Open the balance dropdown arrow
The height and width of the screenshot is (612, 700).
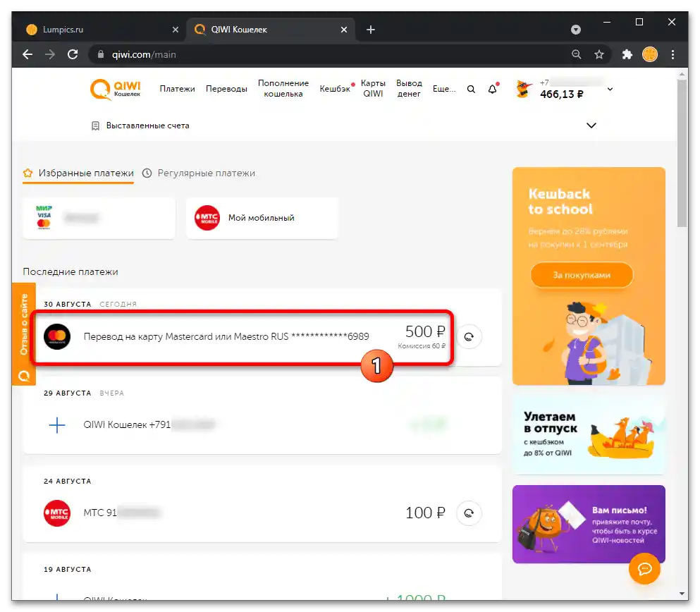609,89
